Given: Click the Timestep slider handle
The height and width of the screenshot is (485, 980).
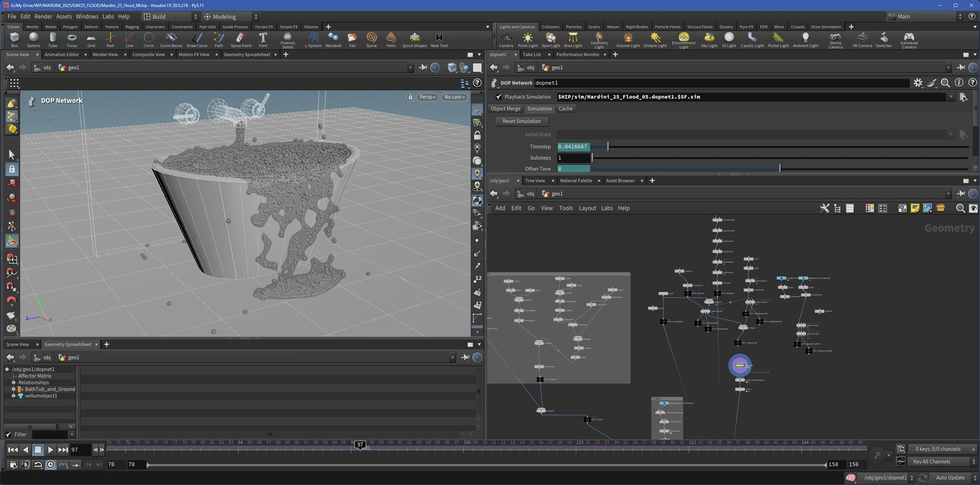Looking at the screenshot, I should (x=608, y=146).
